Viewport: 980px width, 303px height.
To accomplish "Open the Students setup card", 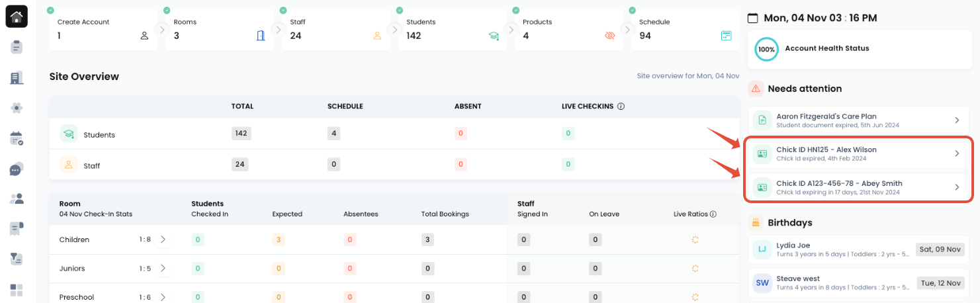I will [x=453, y=30].
